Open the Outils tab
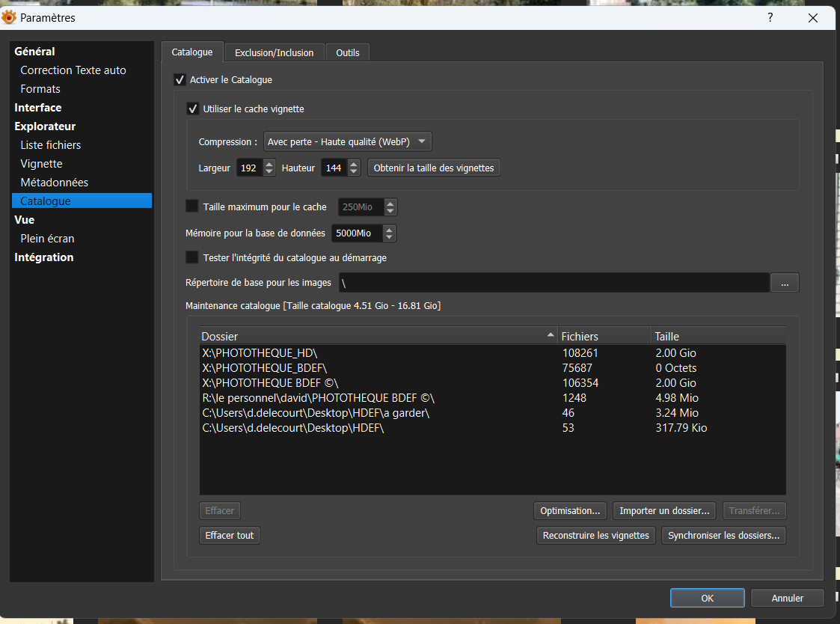840x624 pixels. click(347, 52)
